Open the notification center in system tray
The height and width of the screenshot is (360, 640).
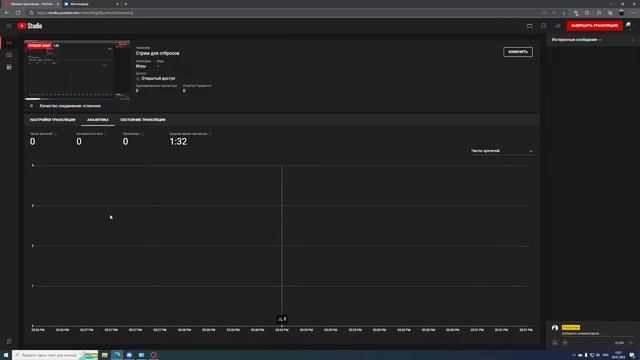tap(632, 355)
